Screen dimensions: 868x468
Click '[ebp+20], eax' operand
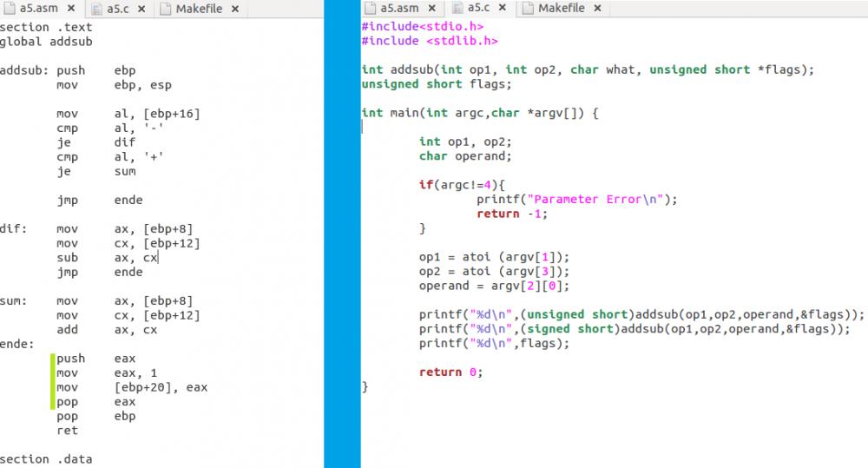(161, 387)
